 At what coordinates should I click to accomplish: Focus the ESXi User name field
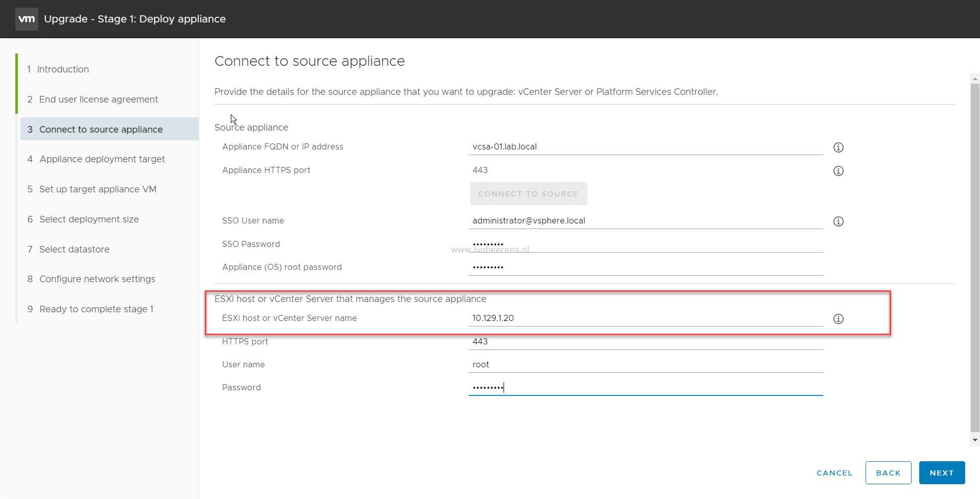point(646,365)
